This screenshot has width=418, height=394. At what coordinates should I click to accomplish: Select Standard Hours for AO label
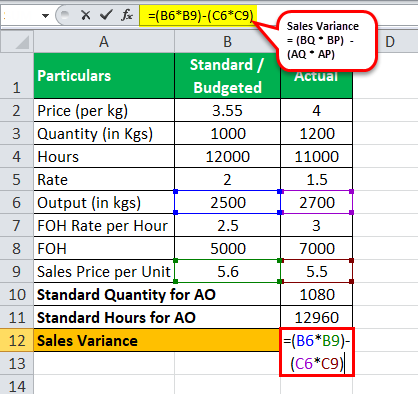point(157,317)
